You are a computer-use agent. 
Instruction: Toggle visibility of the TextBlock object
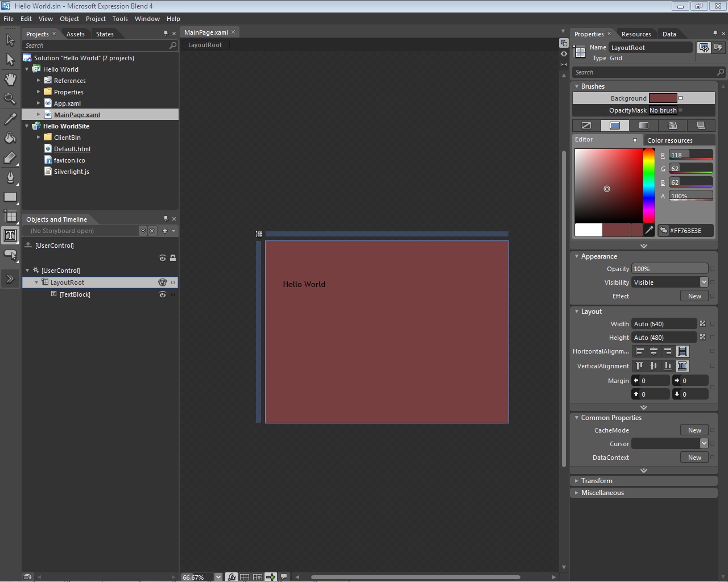point(163,294)
